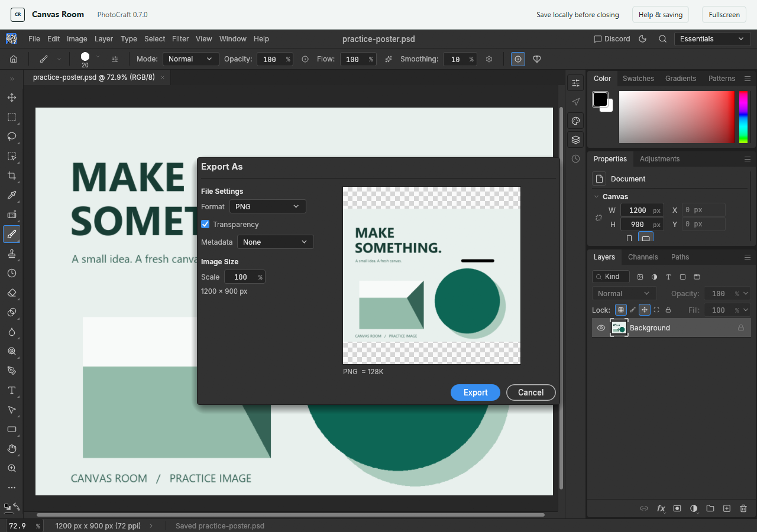Delete layer using trash icon

(743, 508)
